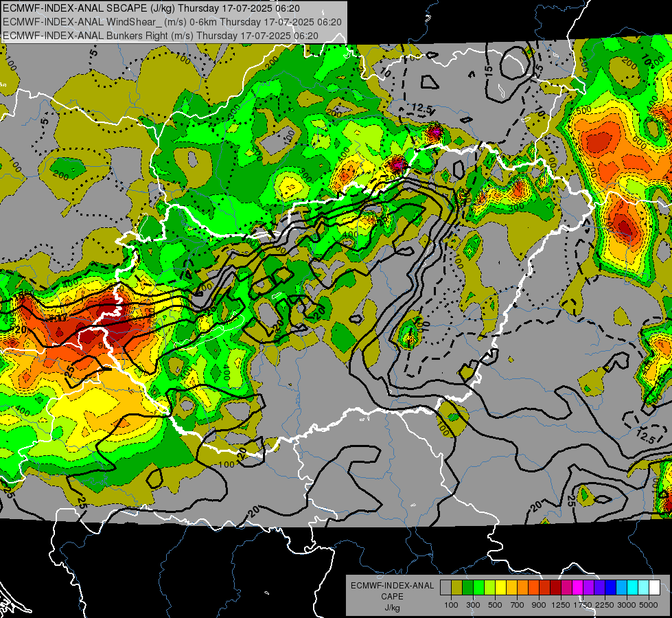Click the 1250 value under the legend
Viewport: 672px width, 618px height.
[561, 605]
